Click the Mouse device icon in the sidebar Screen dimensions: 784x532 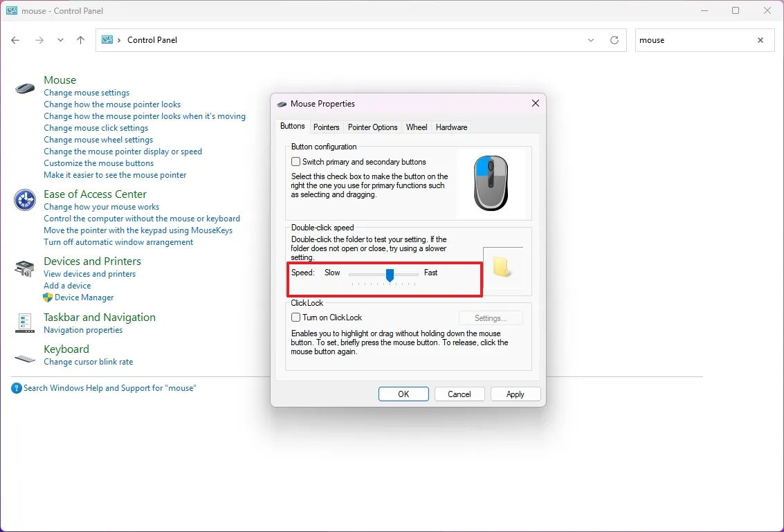coord(24,89)
